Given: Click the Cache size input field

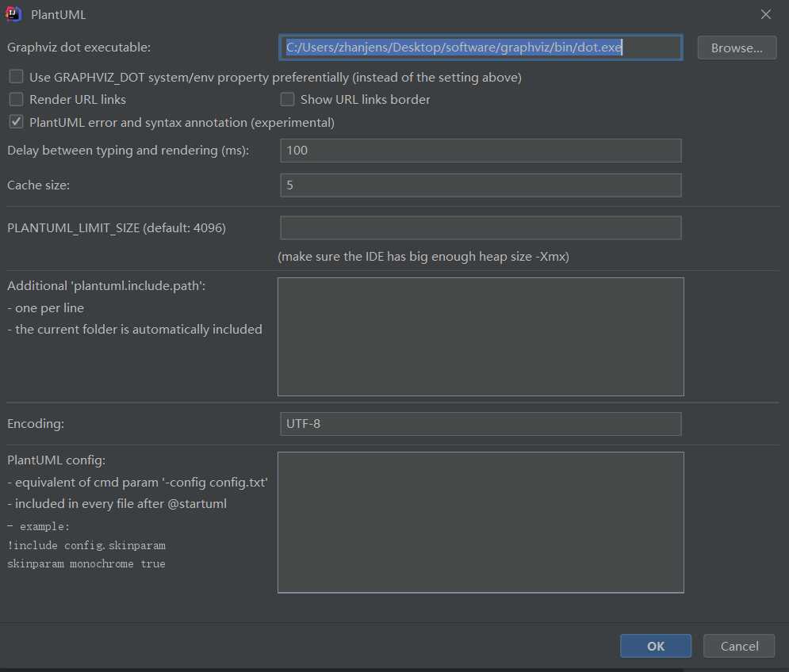Looking at the screenshot, I should click(480, 185).
